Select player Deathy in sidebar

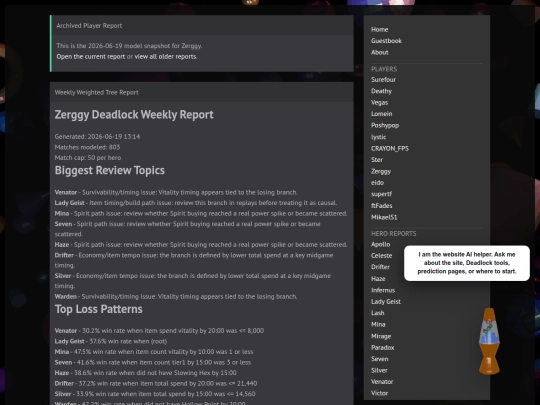(x=381, y=91)
